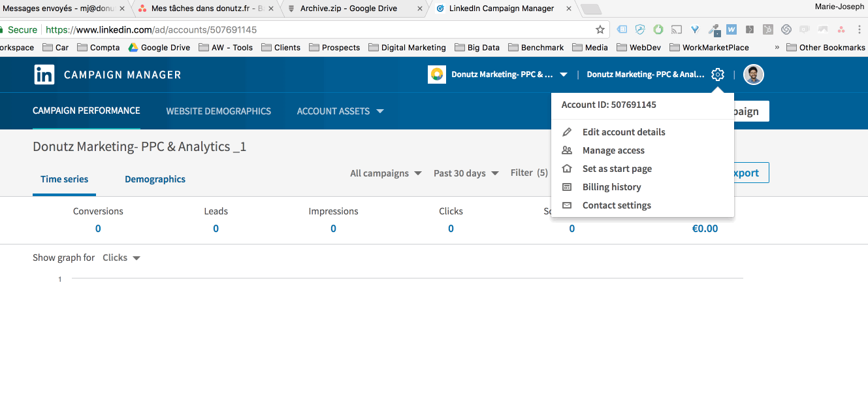Click the Account ID: 507691145 text
This screenshot has height=404, width=868.
(x=609, y=105)
